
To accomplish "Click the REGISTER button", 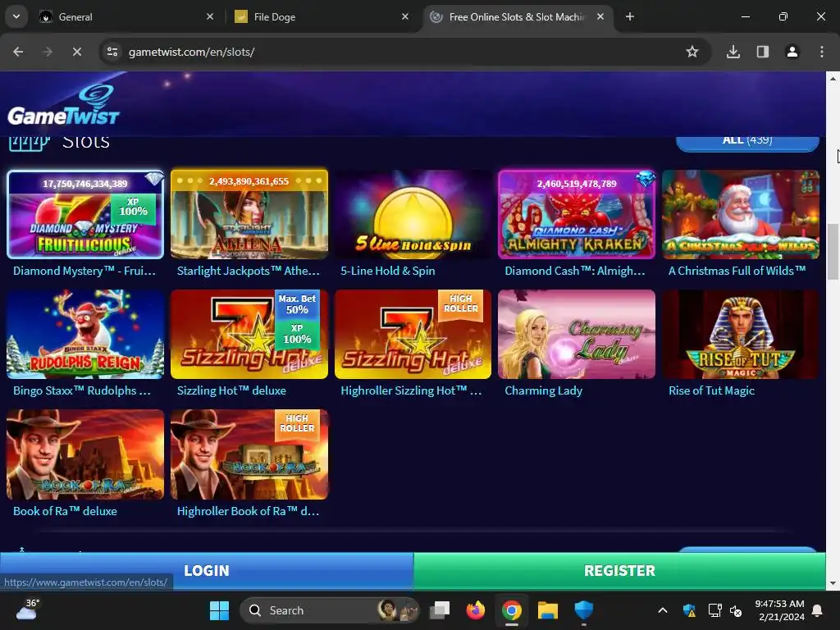I will pos(619,571).
